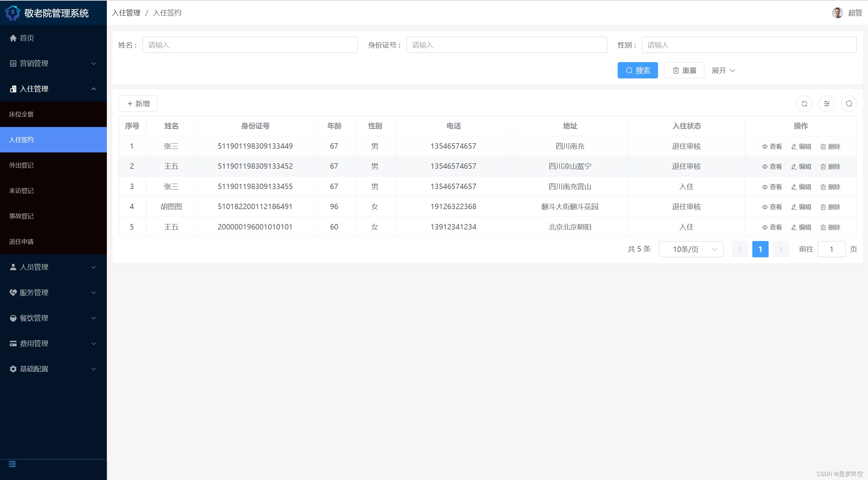Click phone cell 13912341234
Image resolution: width=868 pixels, height=480 pixels.
(x=454, y=227)
